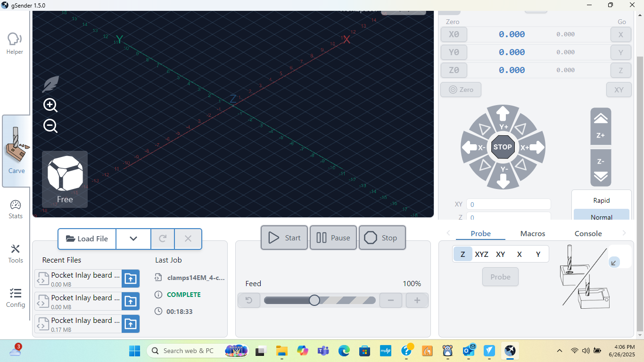The image size is (644, 362).
Task: Zero the X axis with X0 button
Action: click(x=453, y=34)
